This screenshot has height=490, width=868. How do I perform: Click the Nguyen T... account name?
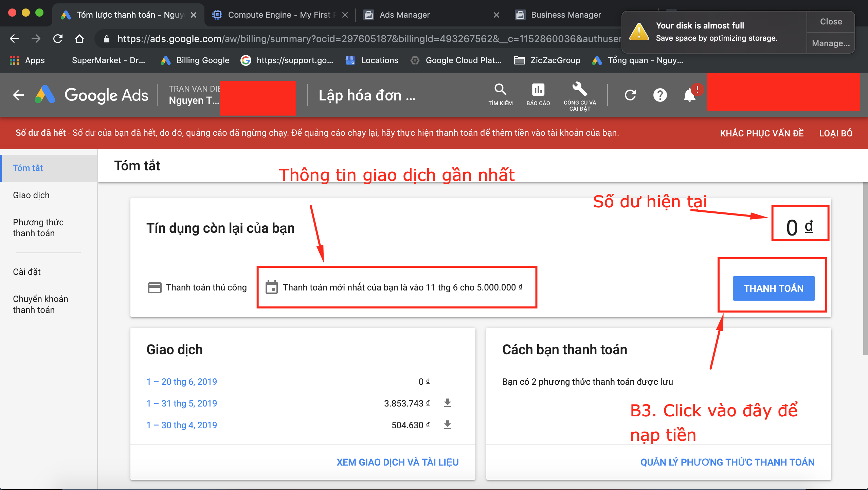click(x=194, y=100)
